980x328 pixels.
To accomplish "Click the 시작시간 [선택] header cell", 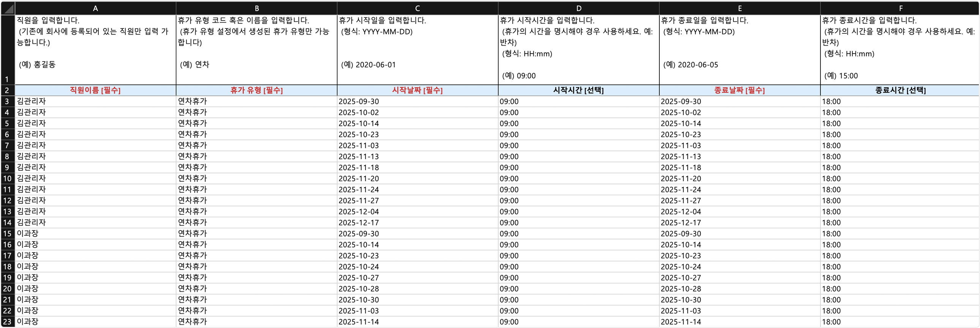I will 578,90.
